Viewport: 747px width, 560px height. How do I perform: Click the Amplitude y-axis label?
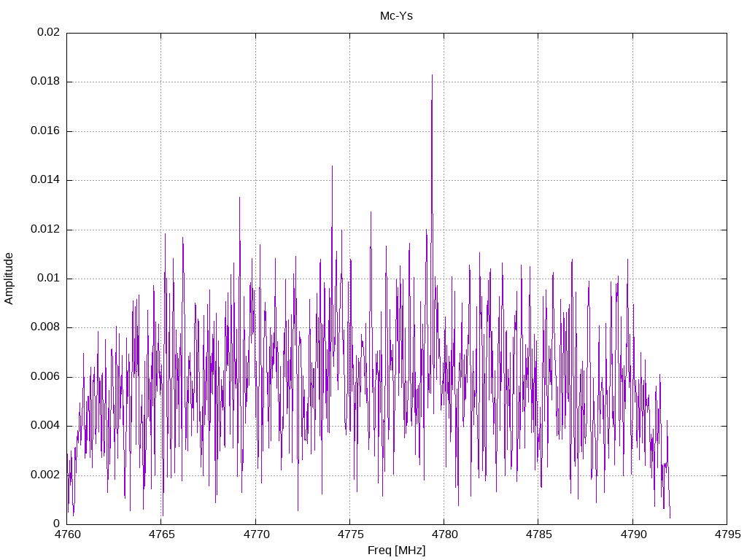point(9,279)
